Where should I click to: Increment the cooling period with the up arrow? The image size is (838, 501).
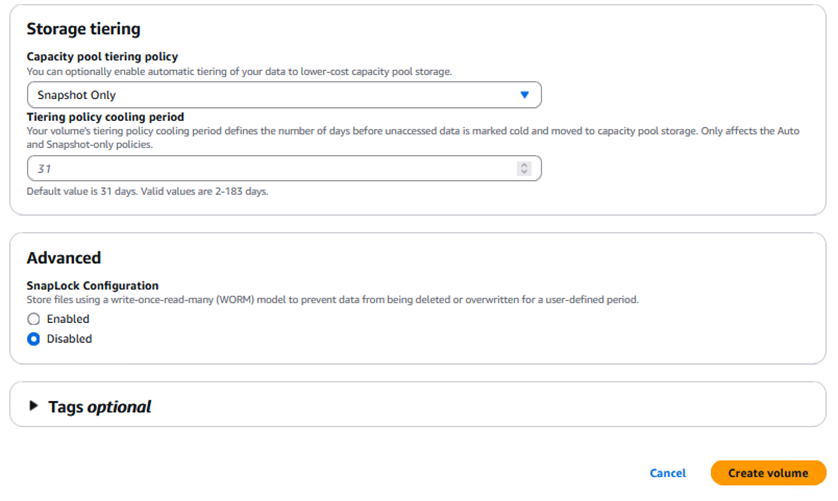(524, 165)
